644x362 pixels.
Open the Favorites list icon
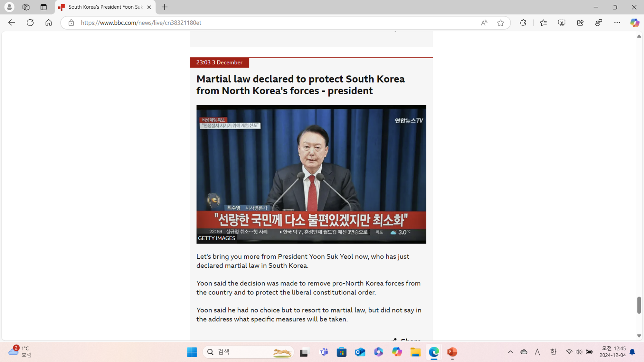pyautogui.click(x=543, y=23)
